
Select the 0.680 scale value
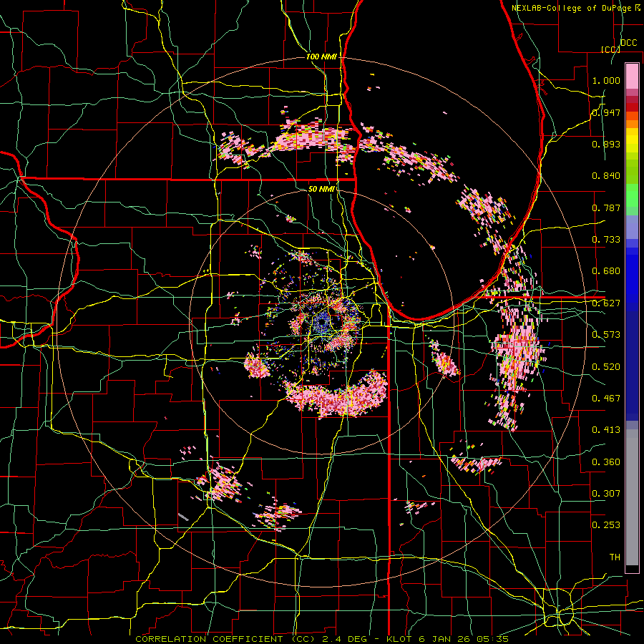(606, 271)
